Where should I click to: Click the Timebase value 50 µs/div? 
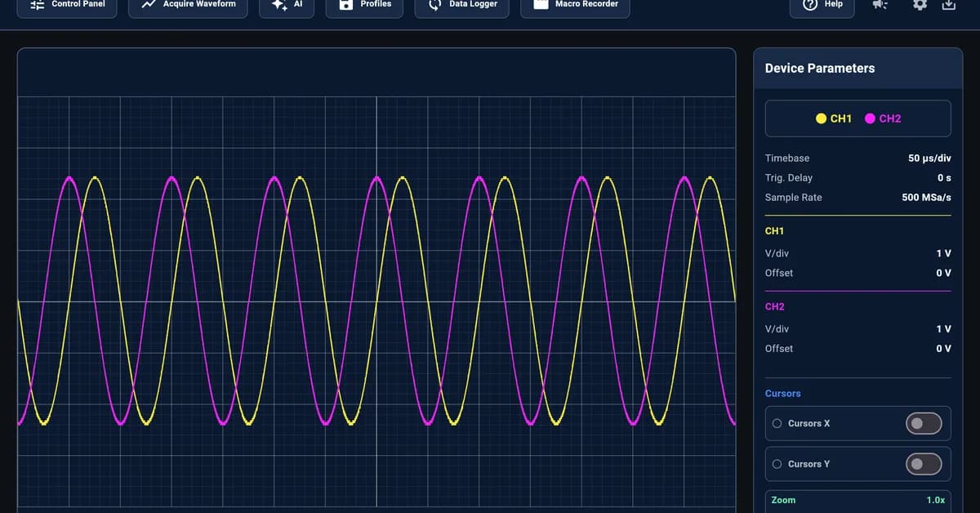[929, 158]
